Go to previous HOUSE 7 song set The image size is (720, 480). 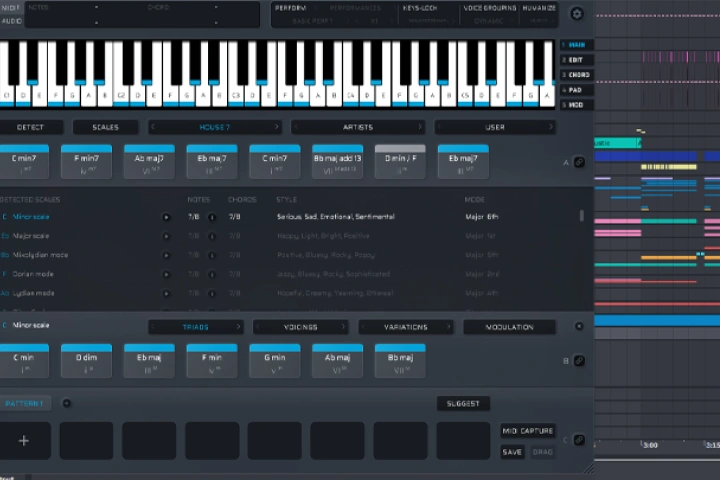tap(153, 127)
